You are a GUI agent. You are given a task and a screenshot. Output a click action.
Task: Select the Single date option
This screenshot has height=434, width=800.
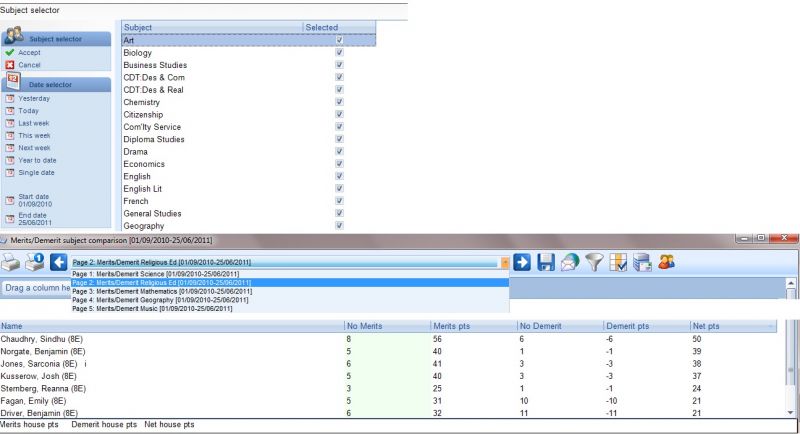coord(36,172)
